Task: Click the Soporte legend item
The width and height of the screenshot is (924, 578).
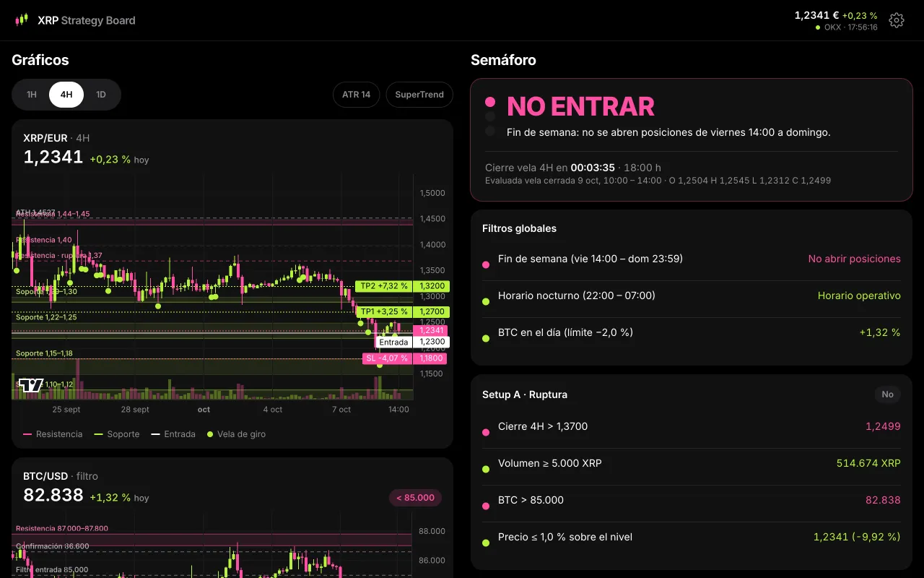Action: 117,434
